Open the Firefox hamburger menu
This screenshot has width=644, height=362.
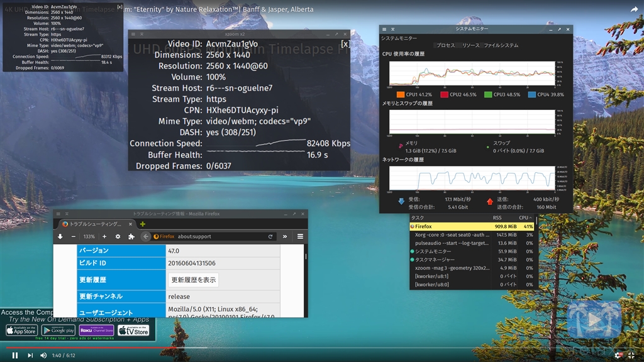pyautogui.click(x=300, y=236)
